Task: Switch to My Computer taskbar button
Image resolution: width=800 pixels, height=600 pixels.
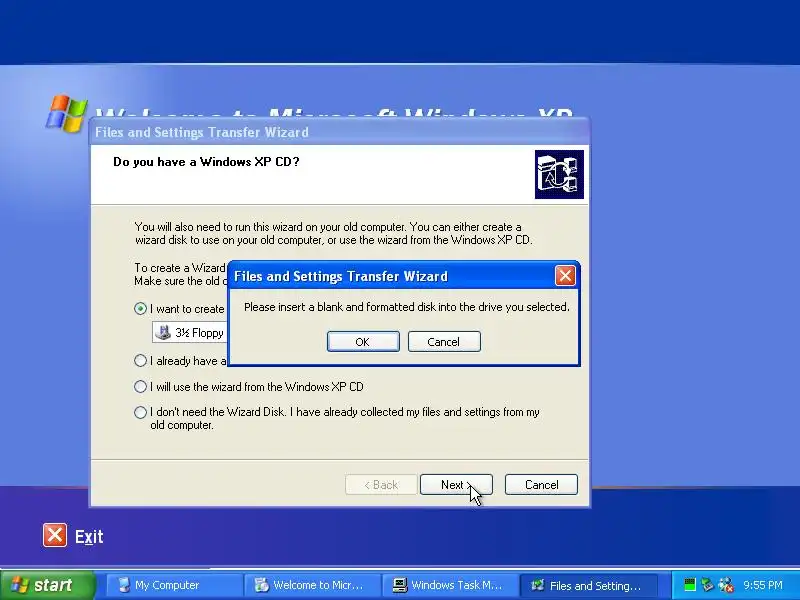Action: (173, 585)
